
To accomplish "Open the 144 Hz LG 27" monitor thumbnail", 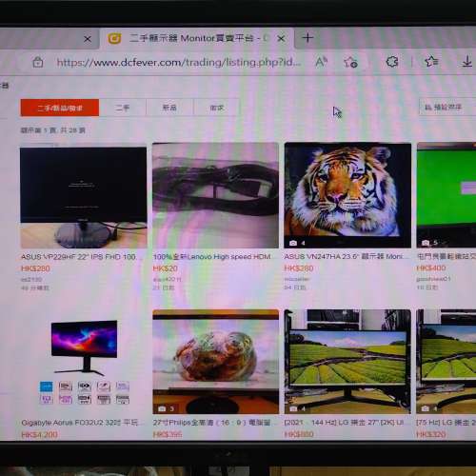I will [x=347, y=362].
